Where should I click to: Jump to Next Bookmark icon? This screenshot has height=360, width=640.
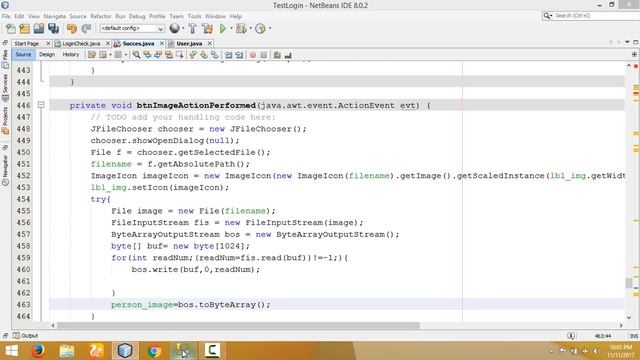pyautogui.click(x=204, y=55)
